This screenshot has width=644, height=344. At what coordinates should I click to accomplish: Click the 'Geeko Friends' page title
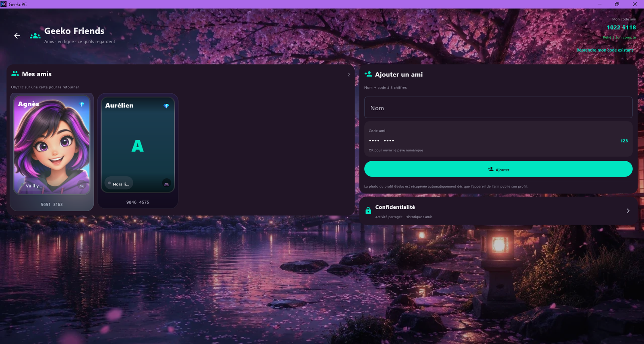pos(74,31)
